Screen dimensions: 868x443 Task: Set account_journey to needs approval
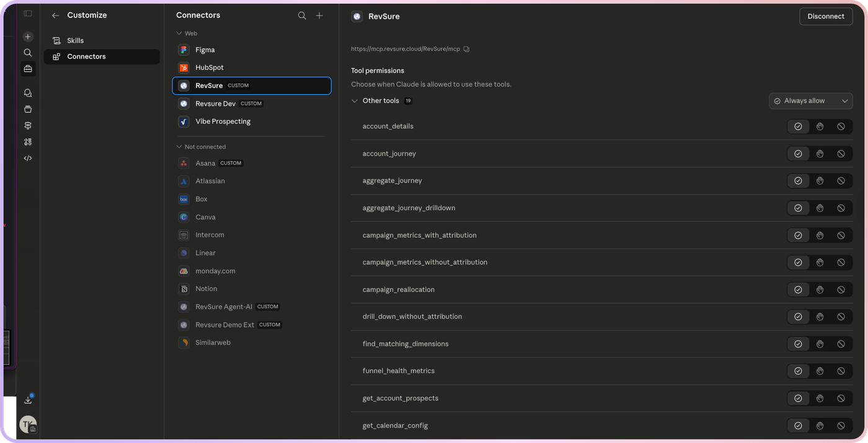point(820,154)
